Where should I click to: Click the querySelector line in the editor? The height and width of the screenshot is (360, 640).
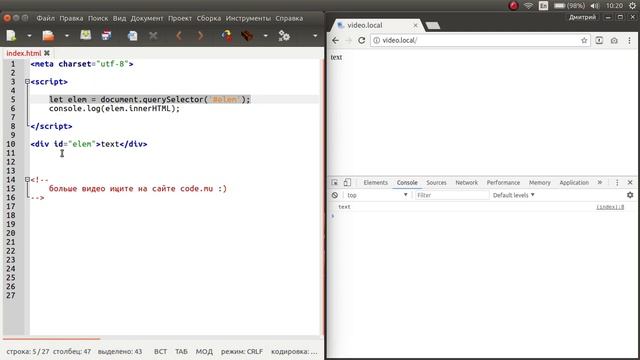tap(150, 100)
